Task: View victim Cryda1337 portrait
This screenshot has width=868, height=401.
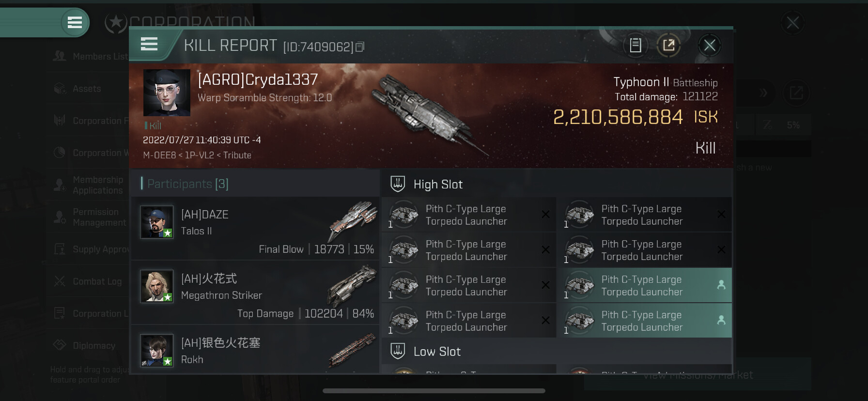Action: pos(167,93)
